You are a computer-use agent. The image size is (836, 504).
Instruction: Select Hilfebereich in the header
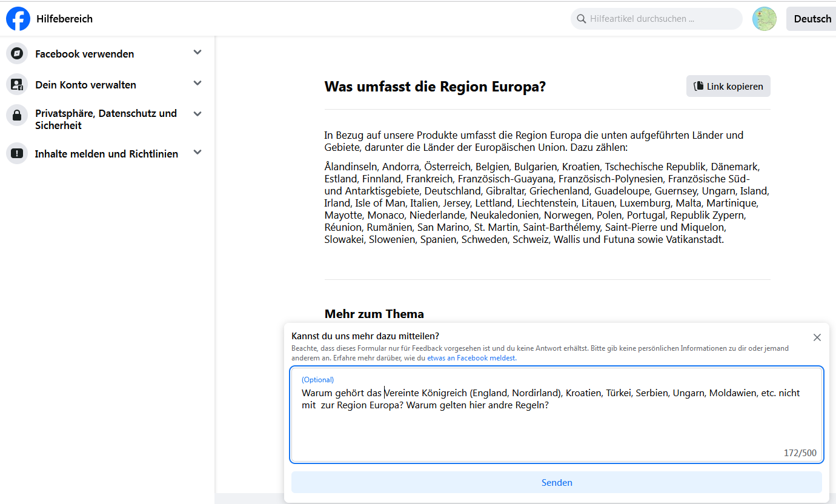click(65, 19)
